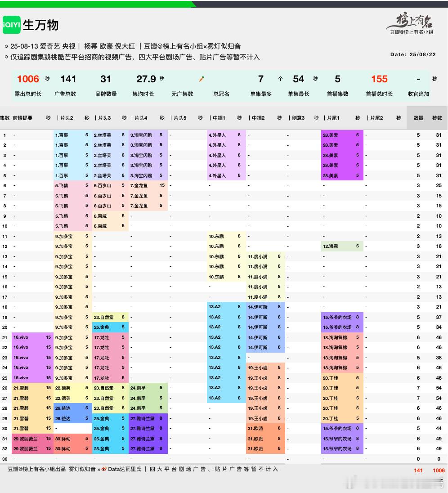
Task: Click 19.王小卤 in the episode 29 row
Action: [x=257, y=418]
